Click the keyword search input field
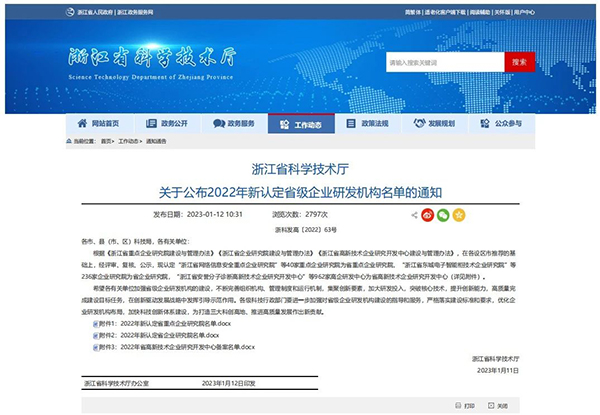 (443, 62)
